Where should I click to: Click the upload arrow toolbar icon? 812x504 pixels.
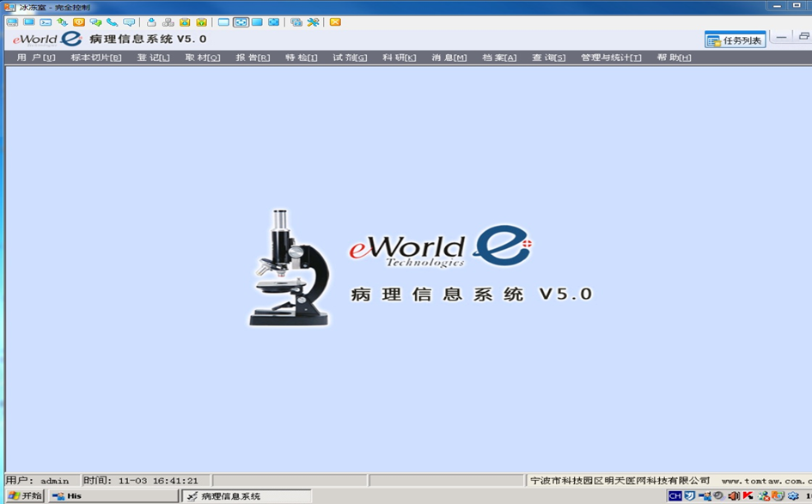tap(151, 22)
